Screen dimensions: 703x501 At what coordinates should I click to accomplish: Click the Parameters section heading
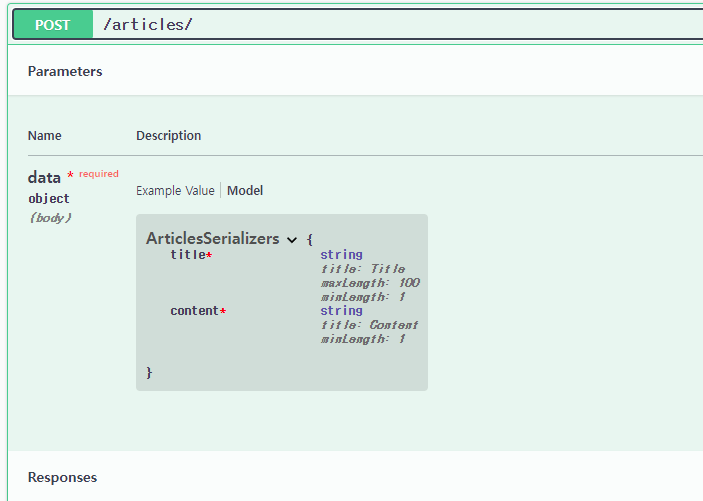pyautogui.click(x=65, y=71)
